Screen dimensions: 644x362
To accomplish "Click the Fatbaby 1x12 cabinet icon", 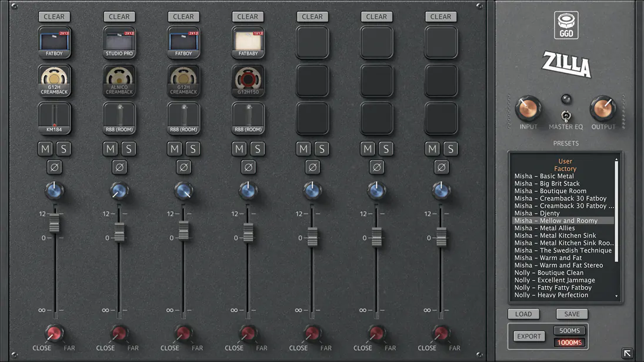I will coord(248,42).
